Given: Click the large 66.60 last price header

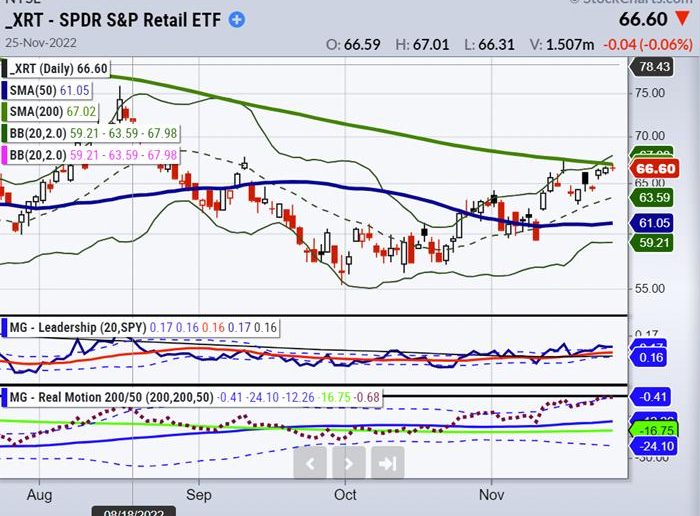Looking at the screenshot, I should (x=643, y=19).
